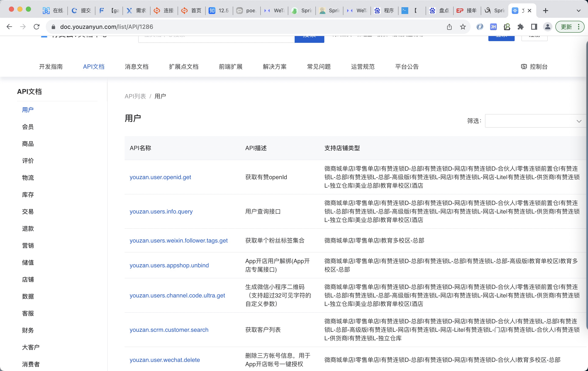Expand the tab search chevron
This screenshot has width=588, height=371.
pyautogui.click(x=578, y=11)
